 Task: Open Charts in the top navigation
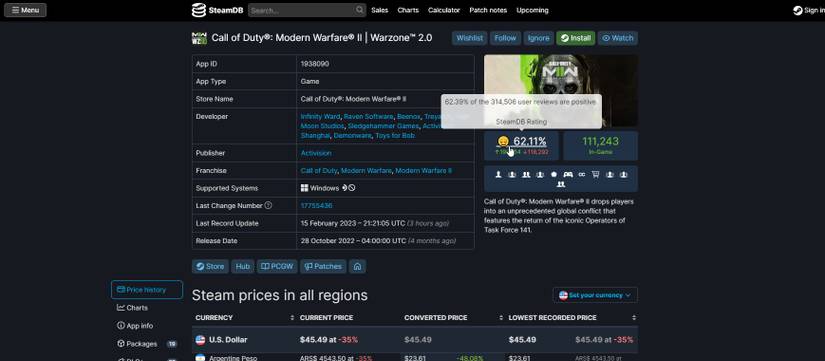408,10
